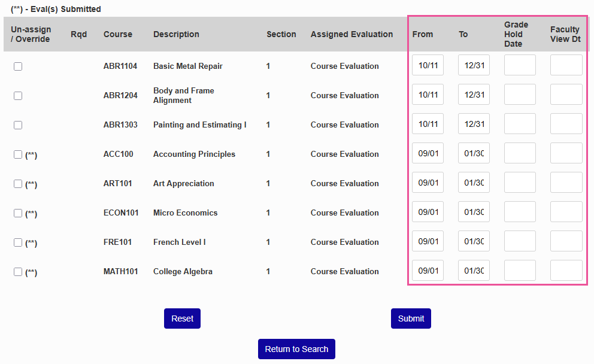594x364 pixels.
Task: Click the Faculty View Dt field for MATH101
Action: pos(566,270)
